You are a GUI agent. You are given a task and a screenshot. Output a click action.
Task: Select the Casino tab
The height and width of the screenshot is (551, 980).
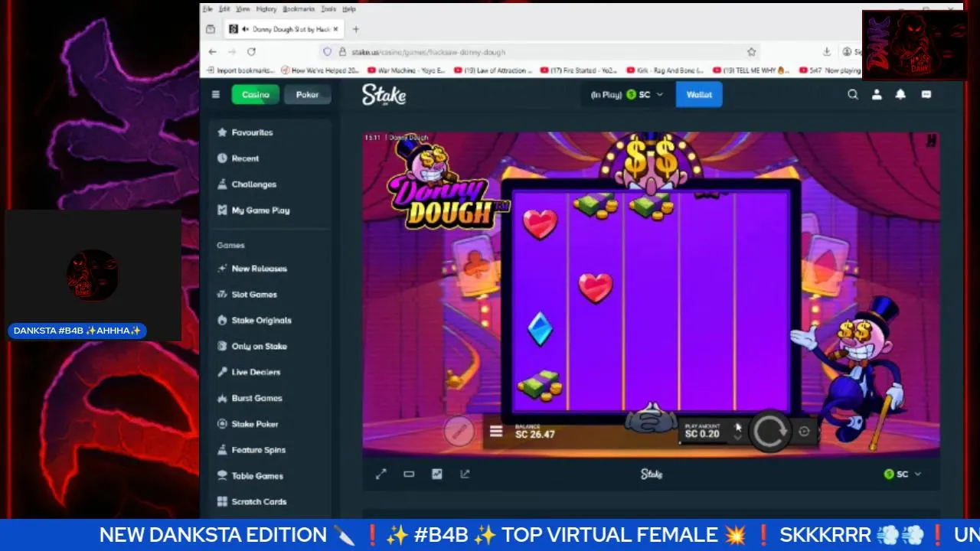[256, 94]
